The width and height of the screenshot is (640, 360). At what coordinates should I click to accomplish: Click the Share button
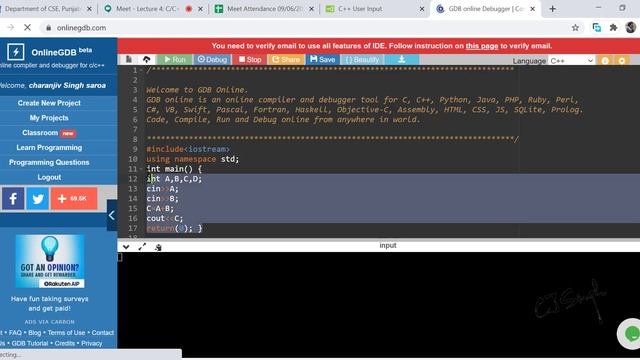[286, 60]
